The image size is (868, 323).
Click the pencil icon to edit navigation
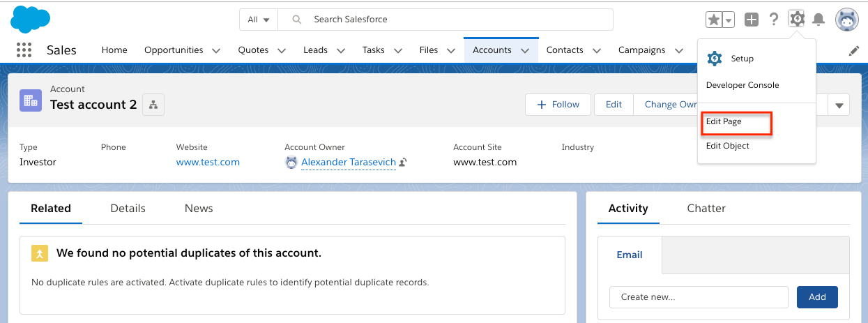tap(853, 51)
